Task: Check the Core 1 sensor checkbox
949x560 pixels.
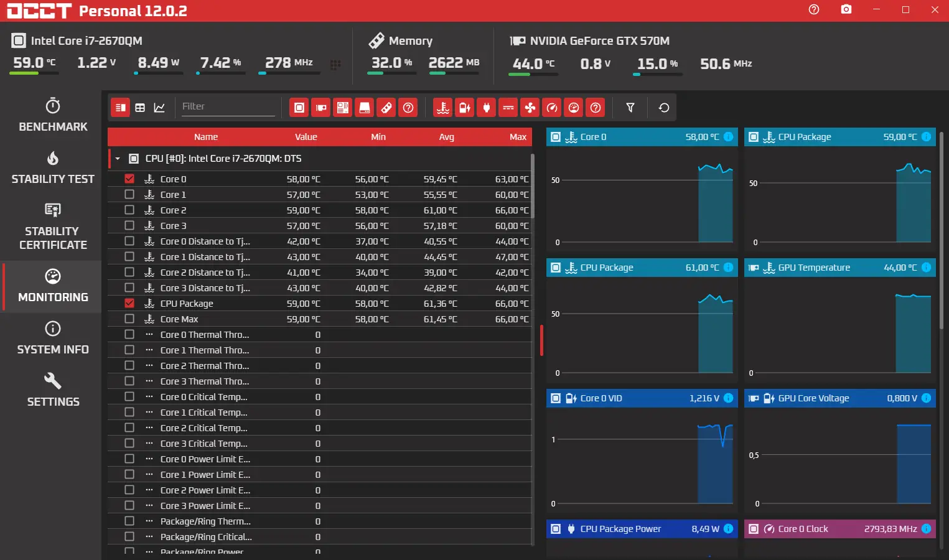Action: (x=129, y=194)
